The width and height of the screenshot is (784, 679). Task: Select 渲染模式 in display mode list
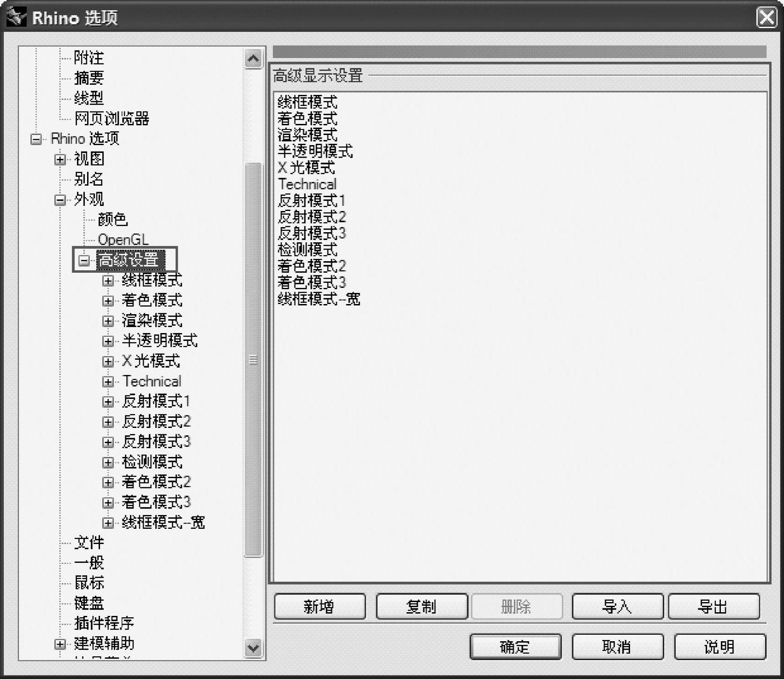click(308, 135)
